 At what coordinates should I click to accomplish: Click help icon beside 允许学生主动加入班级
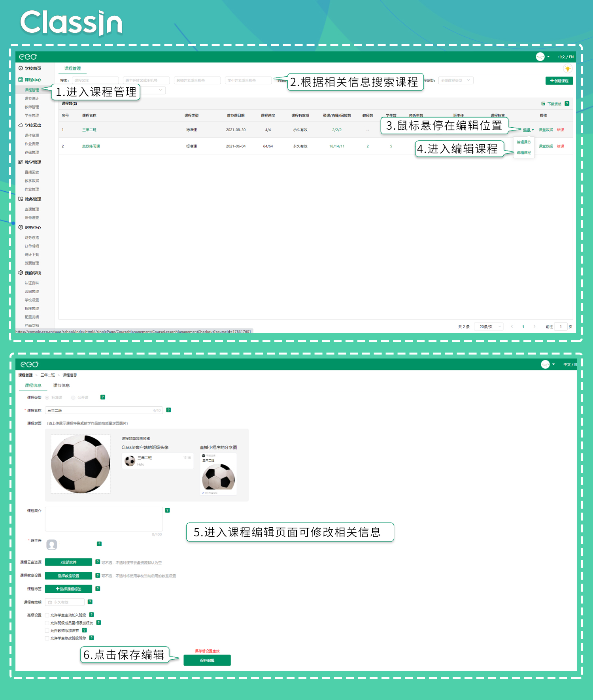coord(92,615)
